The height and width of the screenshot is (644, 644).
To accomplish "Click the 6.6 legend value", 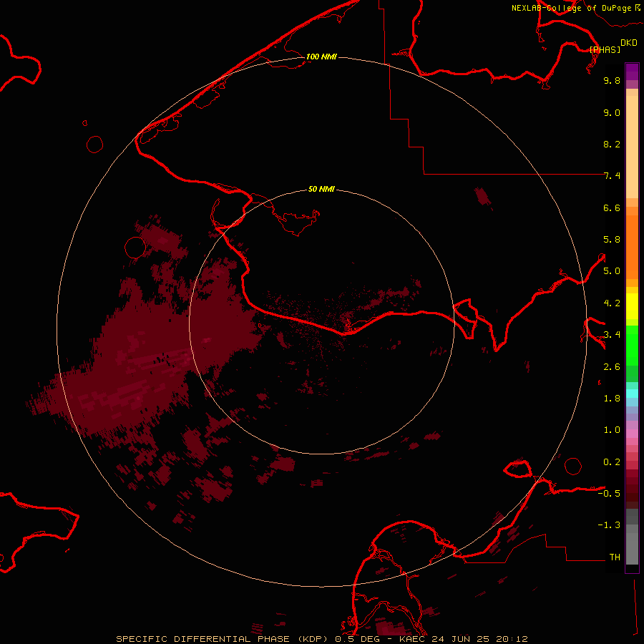I will coord(612,208).
